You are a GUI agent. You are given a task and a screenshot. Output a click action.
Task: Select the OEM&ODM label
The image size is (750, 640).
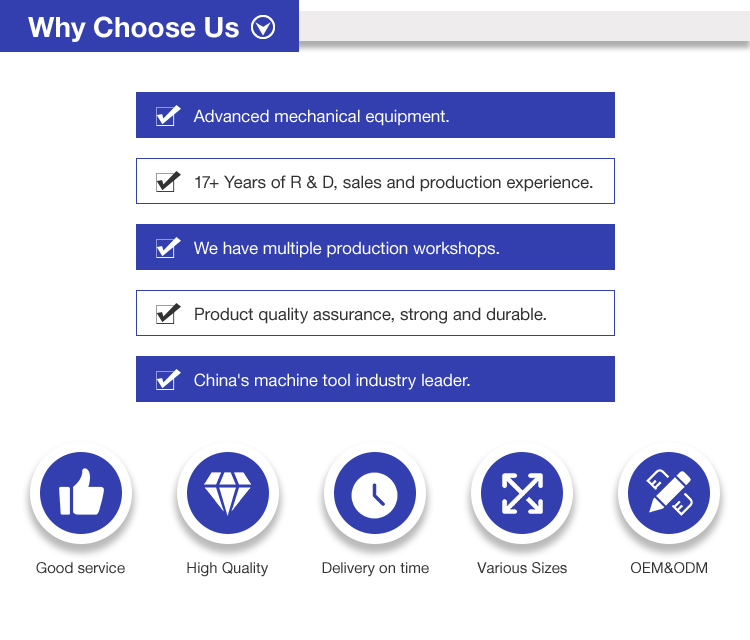668,568
